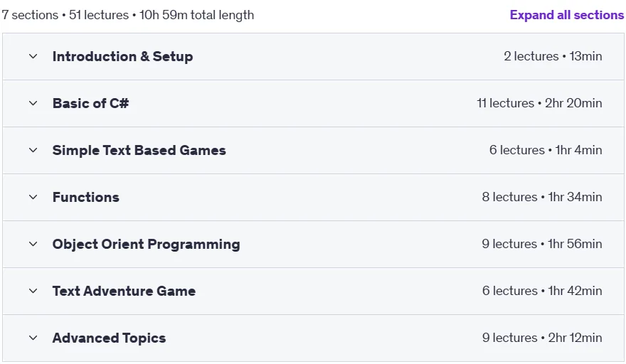Open the Object Orient Programming heading
The width and height of the screenshot is (626, 364).
click(146, 245)
